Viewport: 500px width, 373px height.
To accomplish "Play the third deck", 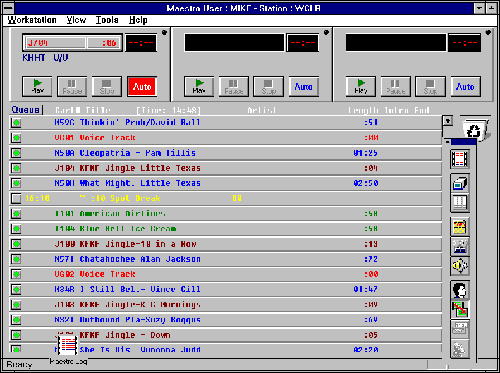I will tap(361, 86).
